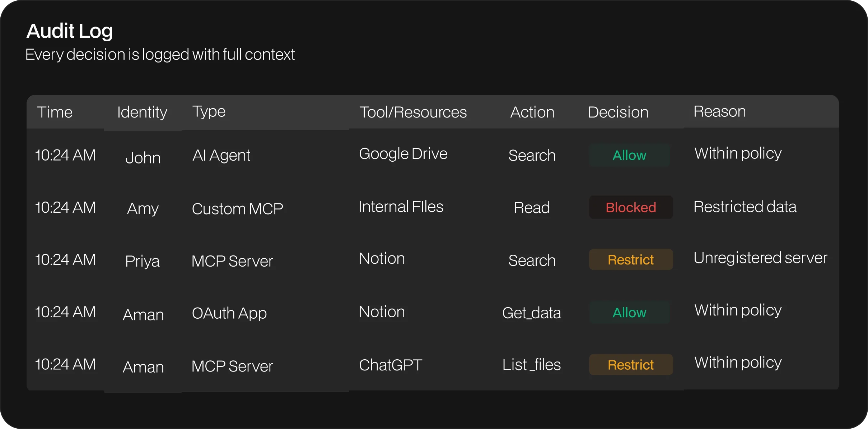Click the Restrict badge in Priya's row
The image size is (868, 429).
631,260
